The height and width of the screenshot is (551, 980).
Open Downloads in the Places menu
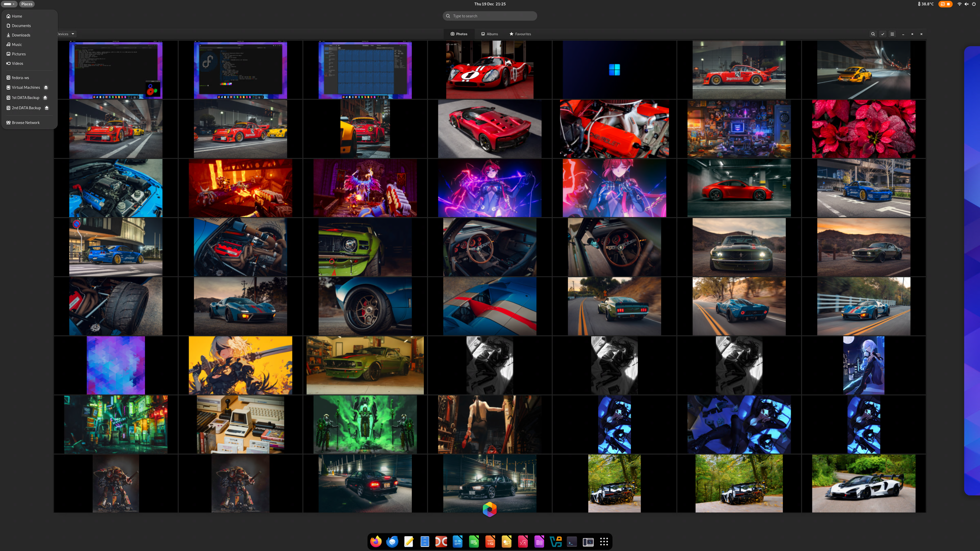point(21,35)
